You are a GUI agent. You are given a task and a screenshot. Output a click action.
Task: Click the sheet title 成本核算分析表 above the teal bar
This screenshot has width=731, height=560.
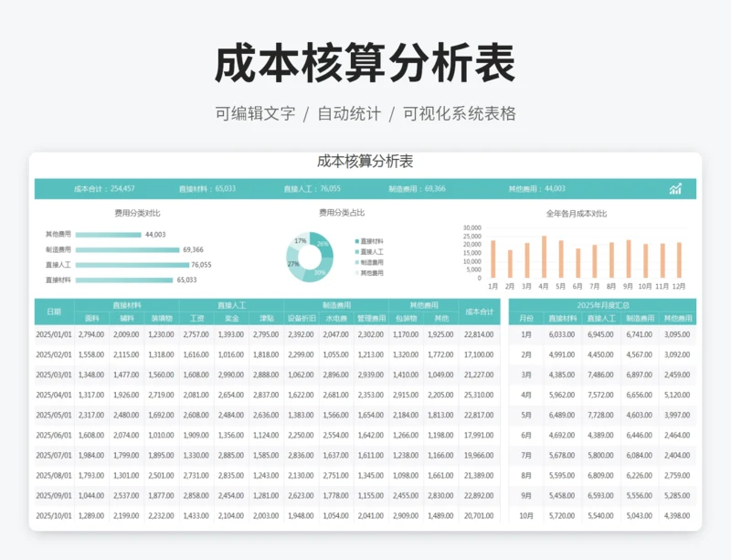tap(365, 162)
